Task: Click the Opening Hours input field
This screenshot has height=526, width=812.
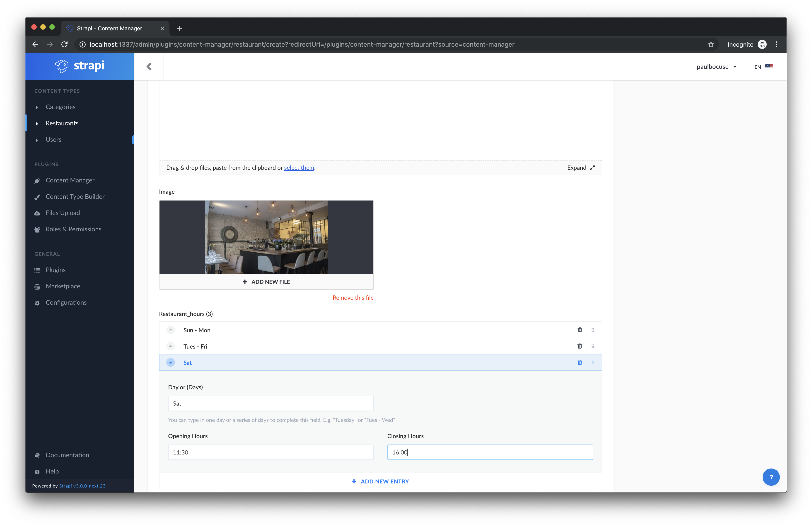Action: (x=271, y=452)
